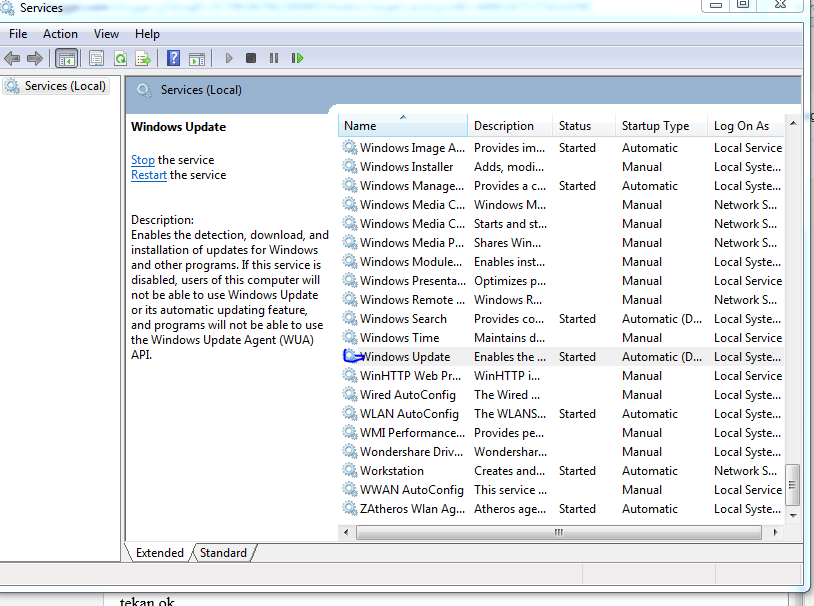Screen dimensions: 814x606
Task: Click the gear icon beside Workstation
Action: 350,470
